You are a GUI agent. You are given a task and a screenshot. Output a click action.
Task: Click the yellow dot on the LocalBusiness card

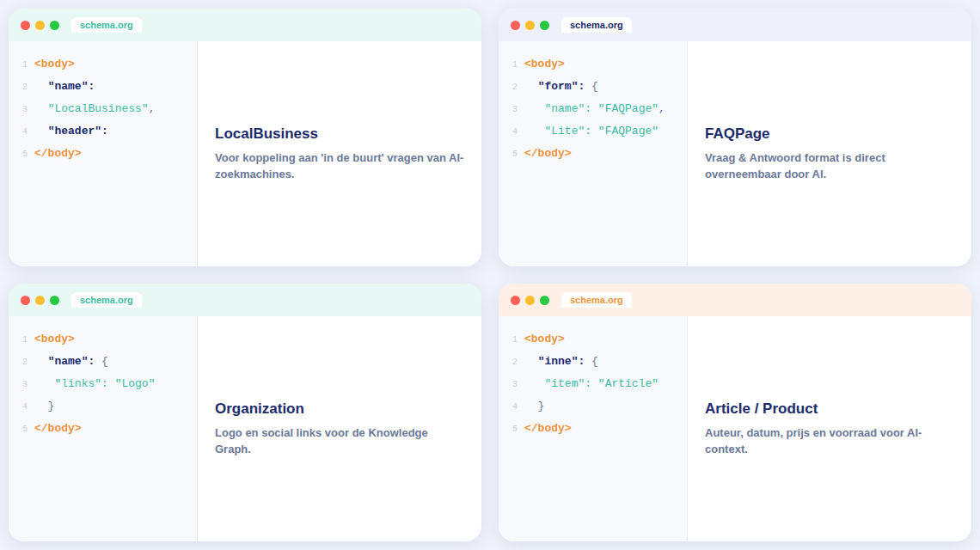(40, 26)
